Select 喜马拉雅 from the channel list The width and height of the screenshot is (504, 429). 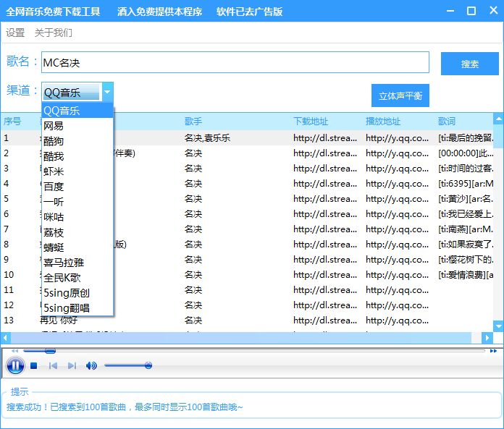[77, 263]
